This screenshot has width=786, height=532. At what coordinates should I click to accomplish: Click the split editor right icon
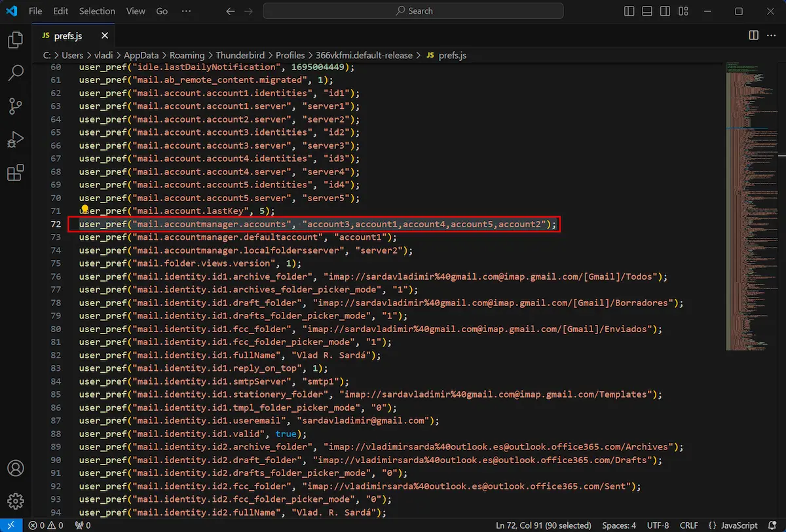coord(753,35)
